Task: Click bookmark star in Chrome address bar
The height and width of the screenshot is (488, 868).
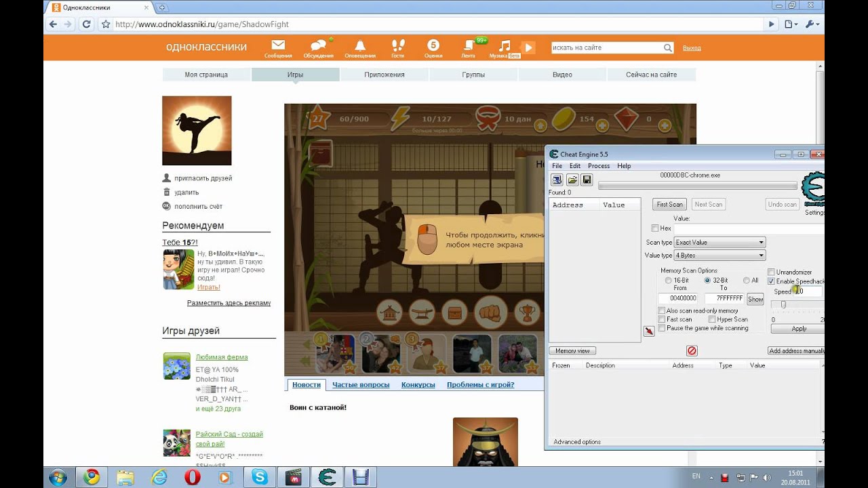Action: (x=105, y=24)
